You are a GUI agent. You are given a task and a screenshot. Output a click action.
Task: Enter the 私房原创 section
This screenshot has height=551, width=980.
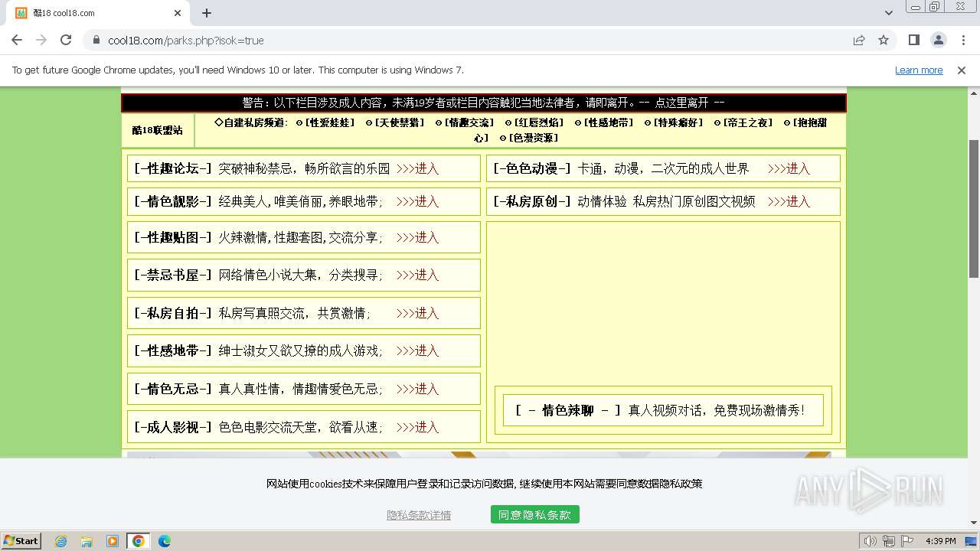[789, 201]
